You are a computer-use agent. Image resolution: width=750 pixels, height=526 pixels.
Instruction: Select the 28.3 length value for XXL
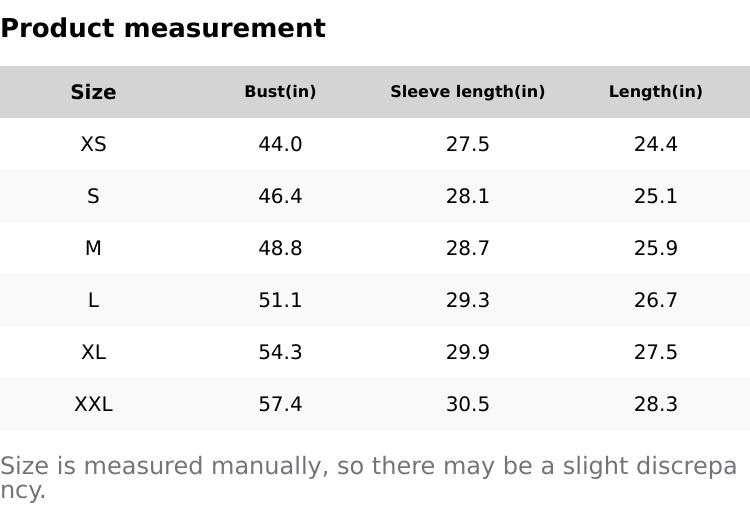coord(655,404)
